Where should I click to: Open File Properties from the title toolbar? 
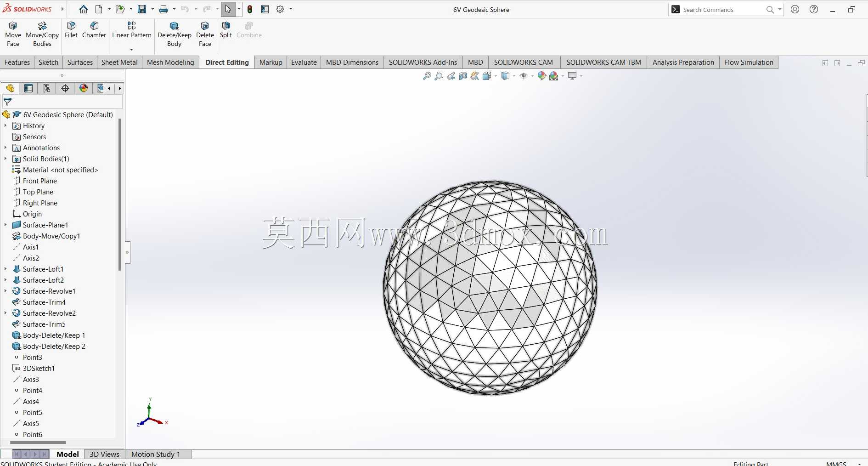tap(265, 9)
